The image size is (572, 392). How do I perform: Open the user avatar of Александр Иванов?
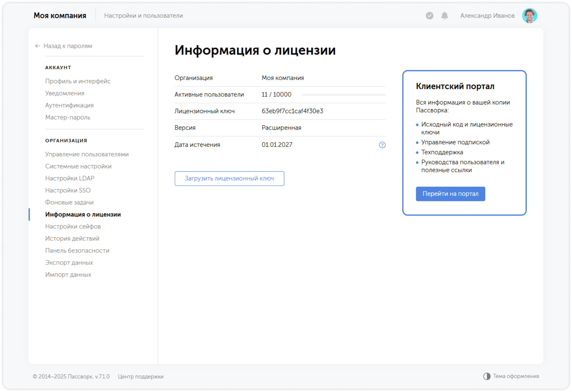point(530,15)
